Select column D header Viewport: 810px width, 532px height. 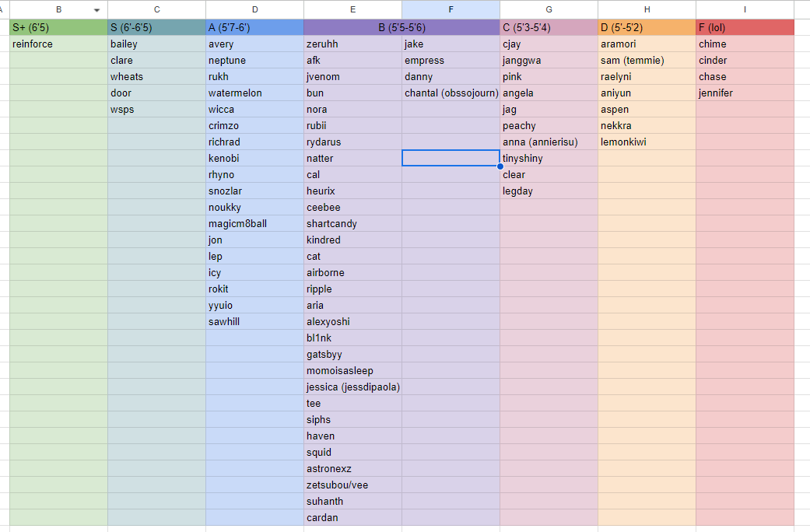254,9
